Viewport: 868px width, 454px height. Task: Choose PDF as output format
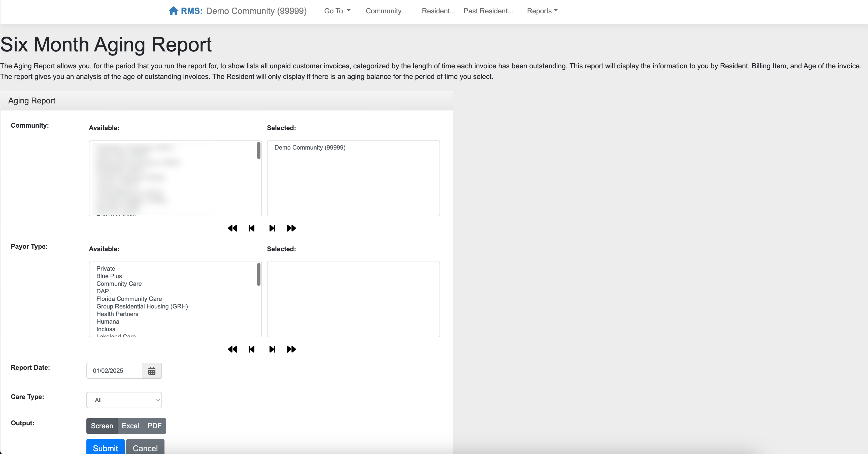[154, 426]
